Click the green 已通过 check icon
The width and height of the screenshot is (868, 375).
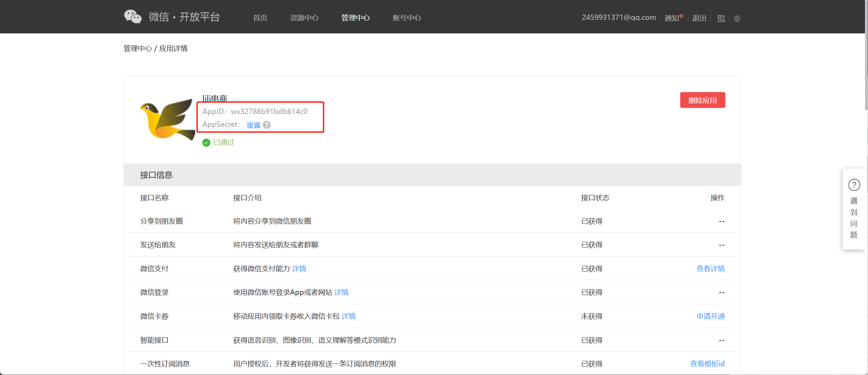point(206,143)
